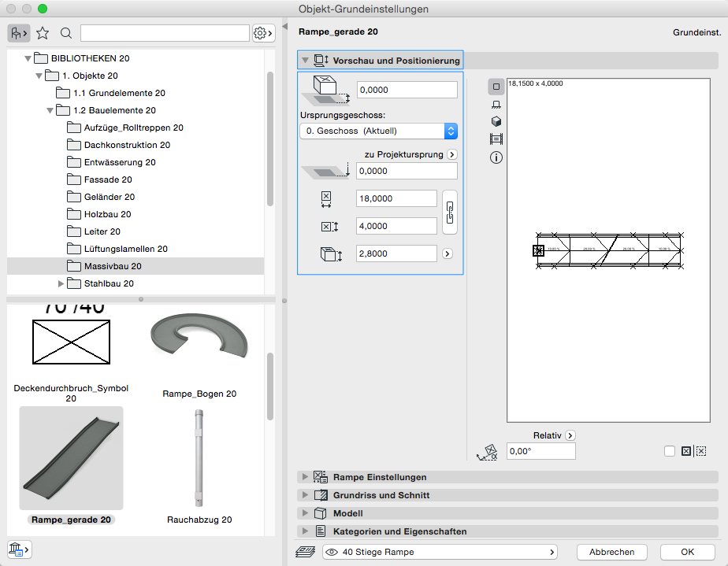This screenshot has width=728, height=566.
Task: Open the Favorites star view
Action: 43,33
